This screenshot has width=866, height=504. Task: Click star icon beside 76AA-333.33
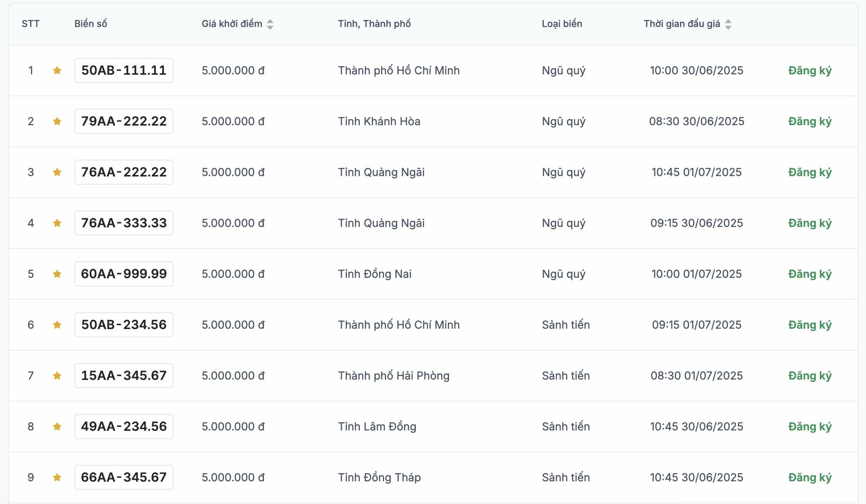(x=57, y=223)
